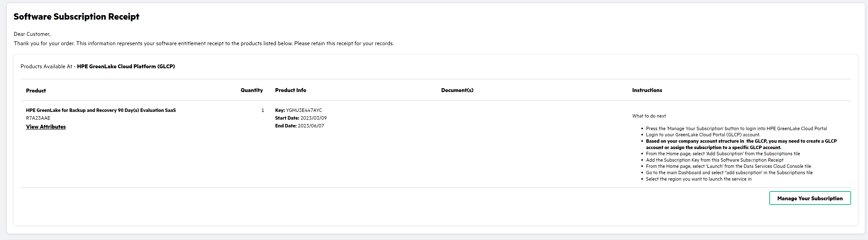Click instruction mentioning Data Services Cloud Console tile

728,166
